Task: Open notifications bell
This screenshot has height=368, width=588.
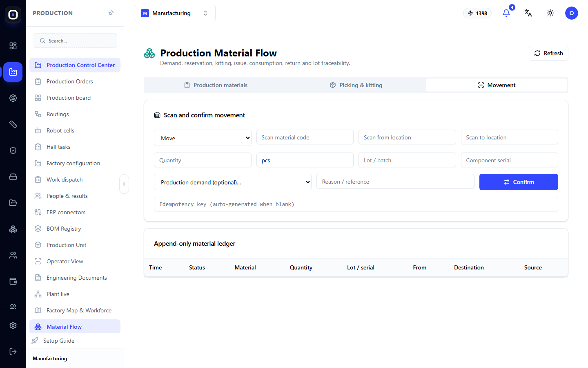Action: pos(506,13)
